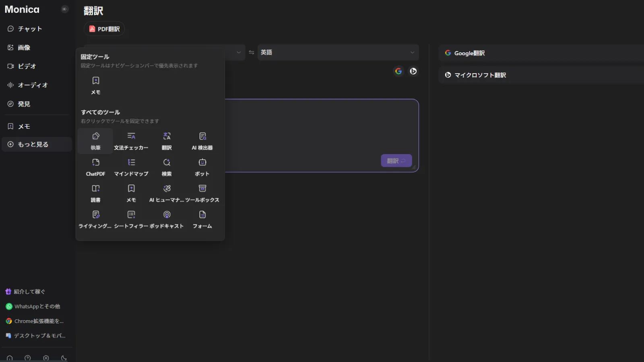Screen dimensions: 644x362
Task: Open the AI detector (AI 検出器) tool
Action: [202, 141]
